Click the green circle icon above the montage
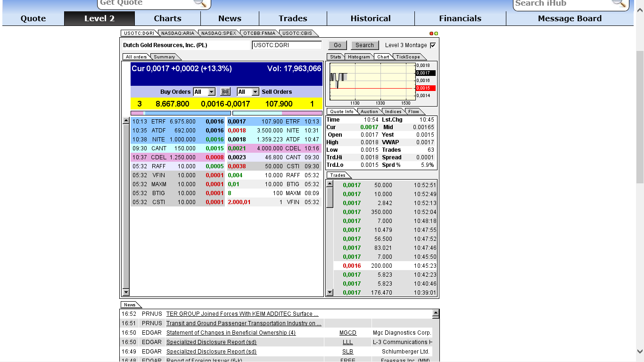 pyautogui.click(x=436, y=33)
